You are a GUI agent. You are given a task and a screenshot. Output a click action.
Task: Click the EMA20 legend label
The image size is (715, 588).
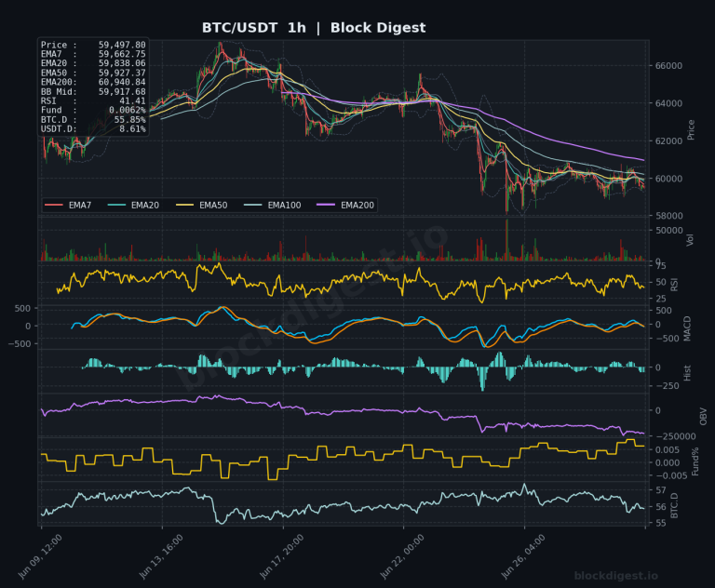pos(145,205)
